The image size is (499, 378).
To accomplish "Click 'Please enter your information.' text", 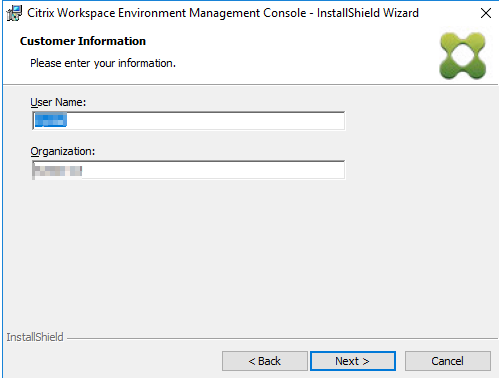I will pos(103,63).
